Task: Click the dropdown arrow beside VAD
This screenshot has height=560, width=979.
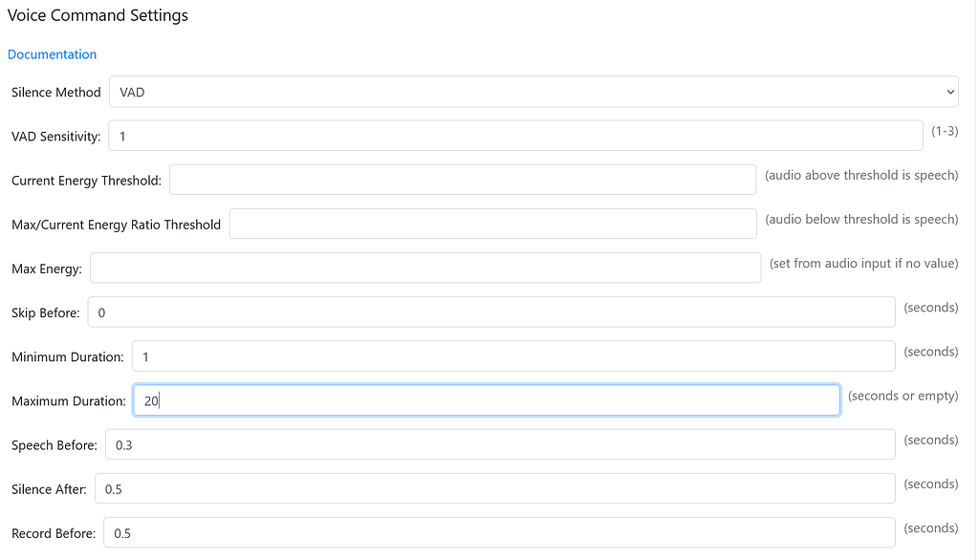Action: (949, 92)
